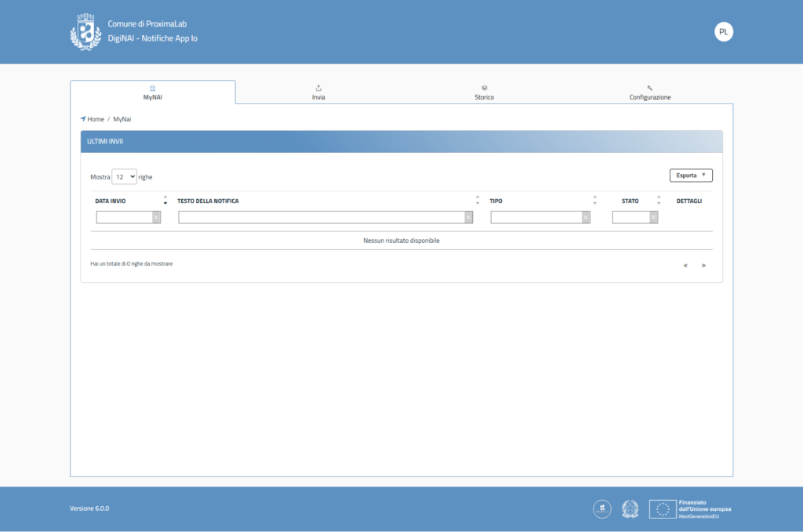The height and width of the screenshot is (532, 803).
Task: Open the Storico tab
Action: 484,92
